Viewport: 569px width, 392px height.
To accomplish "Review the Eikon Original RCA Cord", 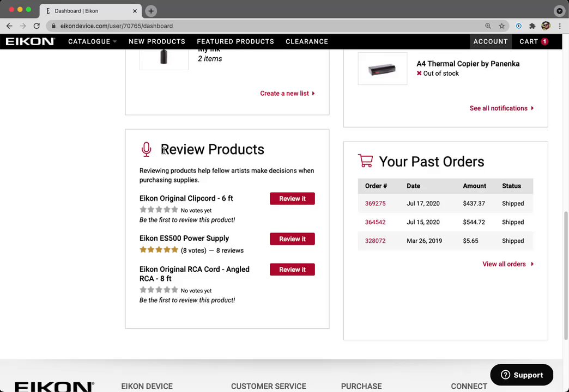I will tap(292, 269).
